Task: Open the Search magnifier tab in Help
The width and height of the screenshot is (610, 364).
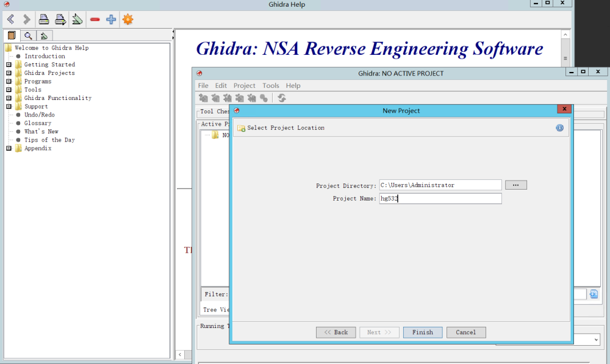Action: [x=28, y=36]
